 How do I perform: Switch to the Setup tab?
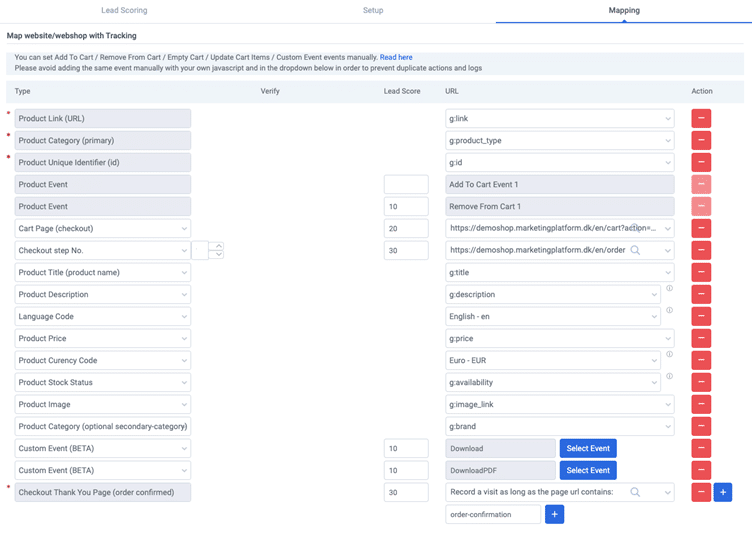coord(373,11)
